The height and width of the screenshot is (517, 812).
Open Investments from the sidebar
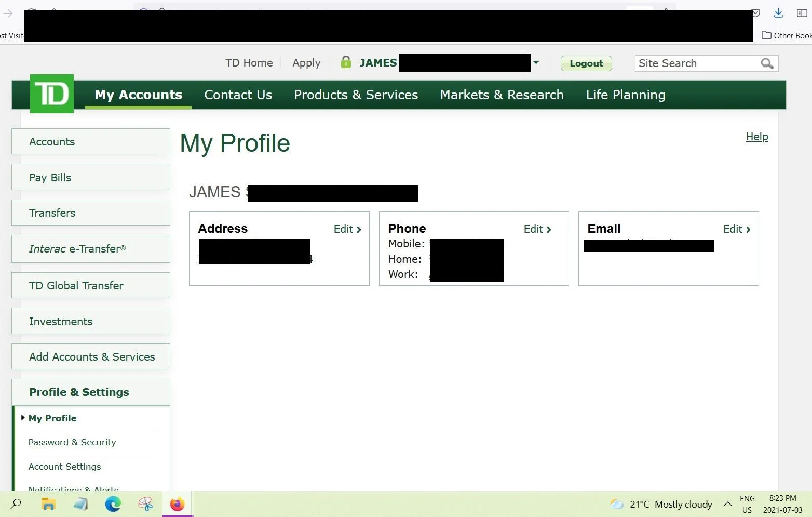(91, 321)
